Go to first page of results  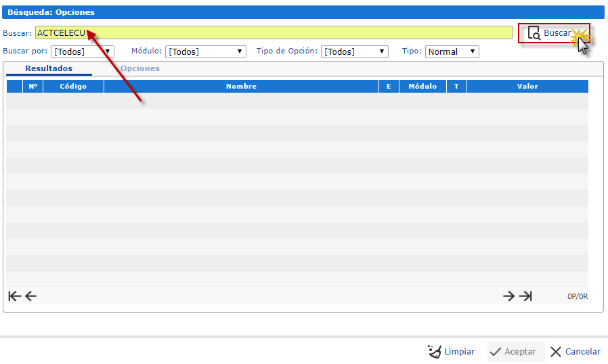14,296
